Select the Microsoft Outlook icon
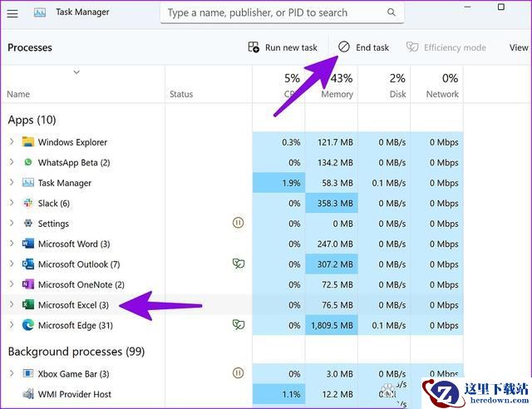The image size is (532, 409). (27, 264)
